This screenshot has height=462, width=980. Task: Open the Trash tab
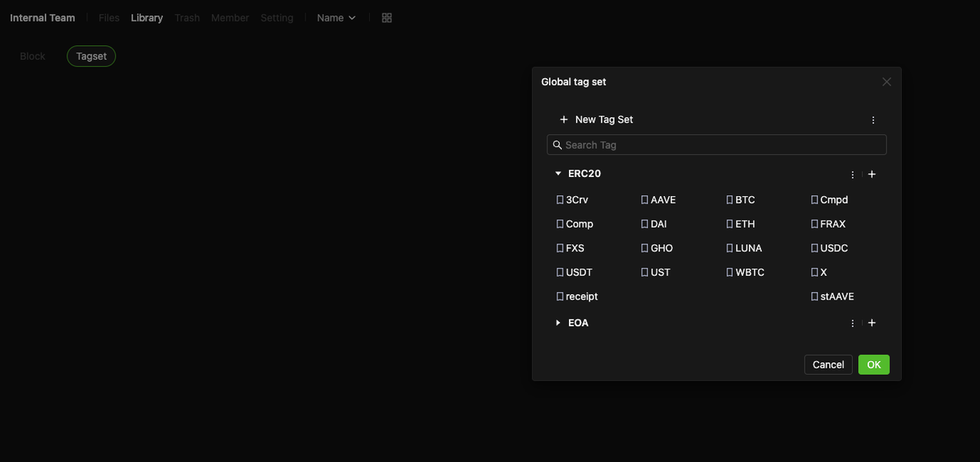point(187,18)
